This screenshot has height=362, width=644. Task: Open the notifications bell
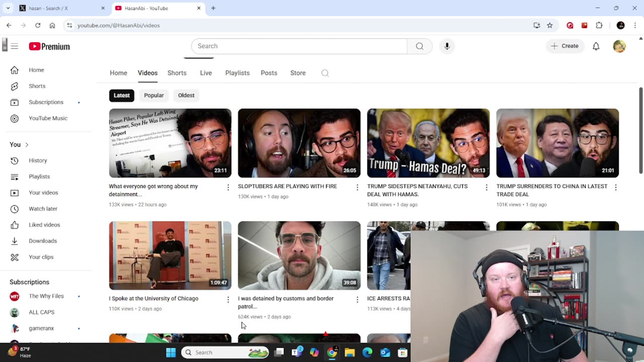click(596, 46)
